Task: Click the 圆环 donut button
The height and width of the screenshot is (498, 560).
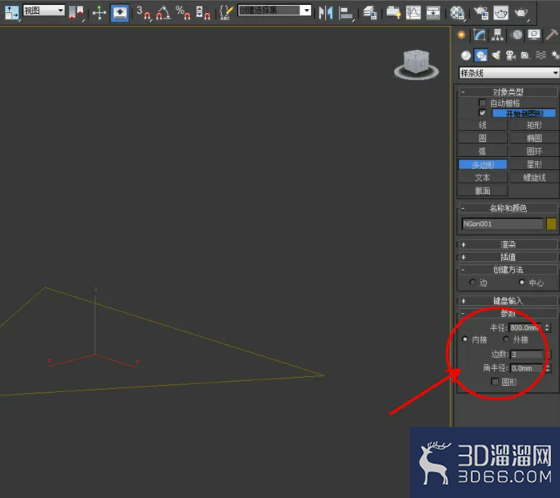Action: tap(534, 151)
